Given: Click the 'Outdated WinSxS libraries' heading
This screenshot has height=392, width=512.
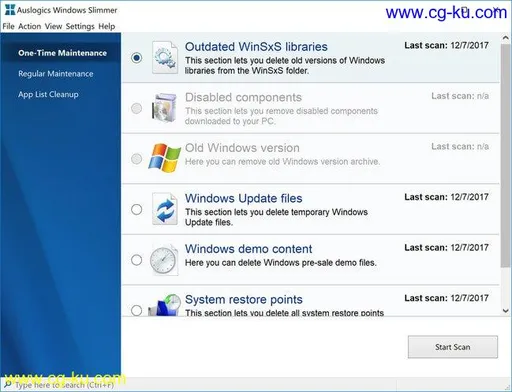Looking at the screenshot, I should (x=256, y=47).
